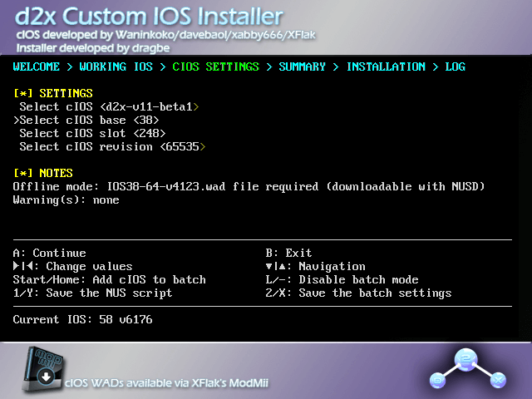Click the SETTINGS section header
The height and width of the screenshot is (399, 532).
pyautogui.click(x=53, y=93)
